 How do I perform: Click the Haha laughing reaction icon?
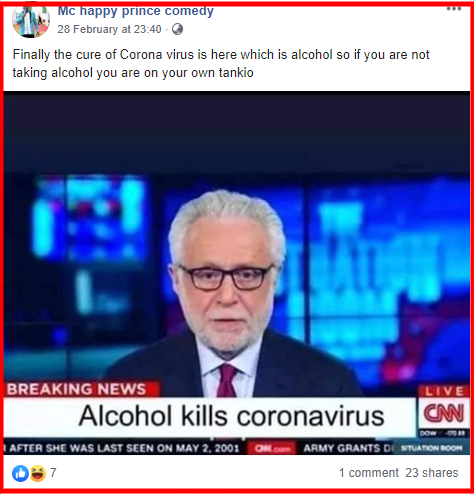point(38,473)
